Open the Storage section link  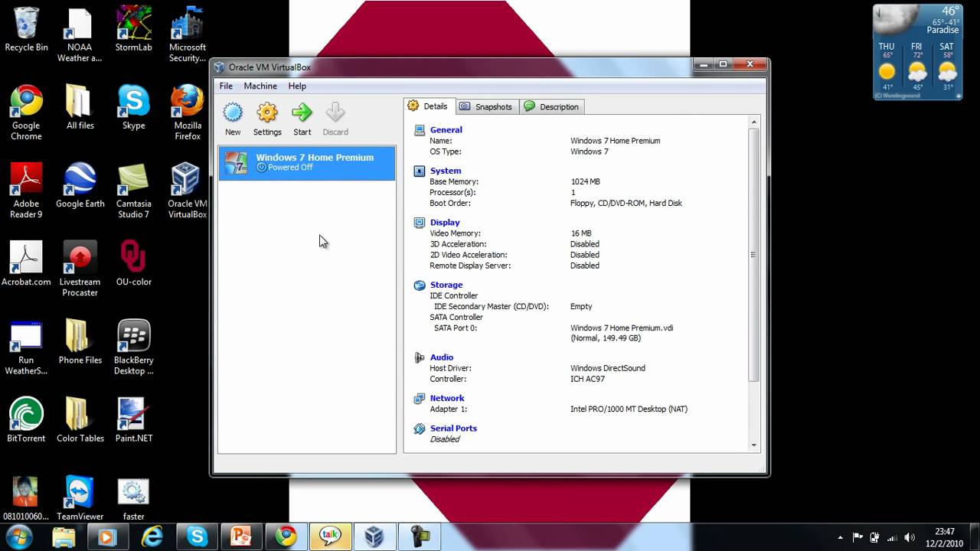click(x=446, y=285)
